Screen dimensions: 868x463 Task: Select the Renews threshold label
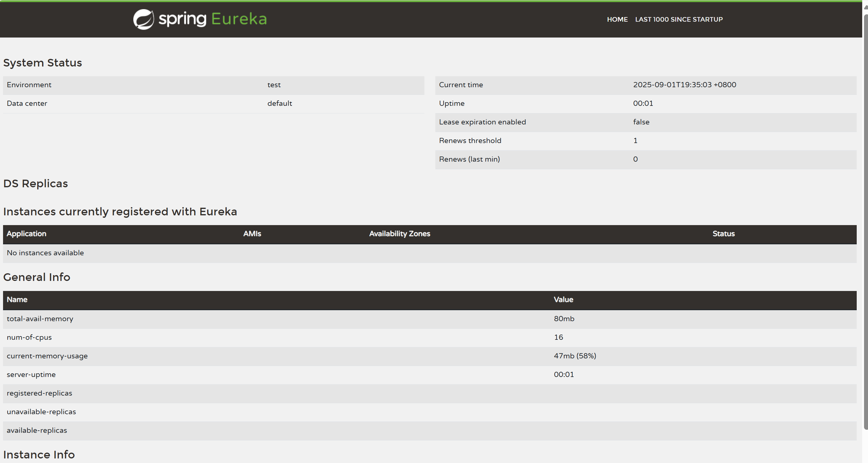click(x=470, y=141)
